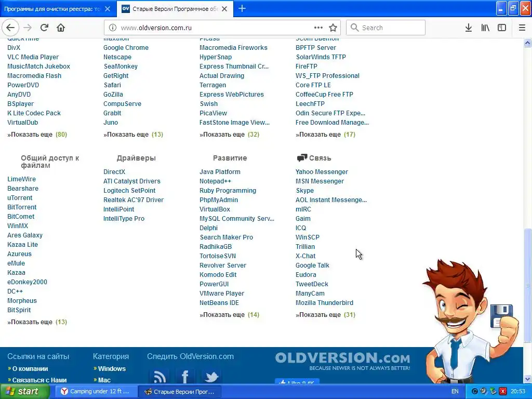The image size is (532, 399).
Task: Open the Mac category footer link
Action: pyautogui.click(x=104, y=380)
